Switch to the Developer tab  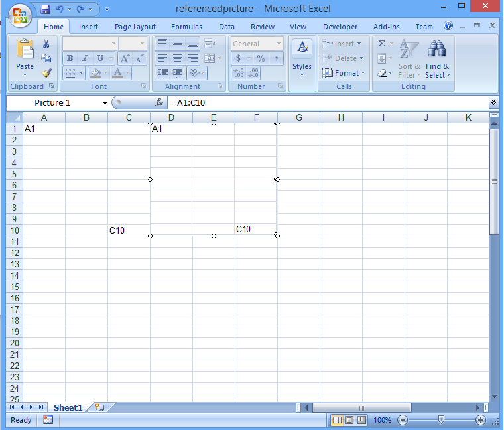[x=340, y=27]
